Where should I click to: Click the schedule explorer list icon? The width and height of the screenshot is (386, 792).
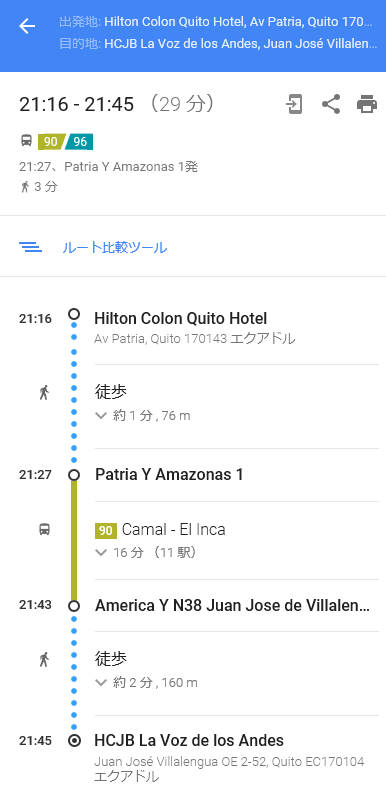pos(30,247)
